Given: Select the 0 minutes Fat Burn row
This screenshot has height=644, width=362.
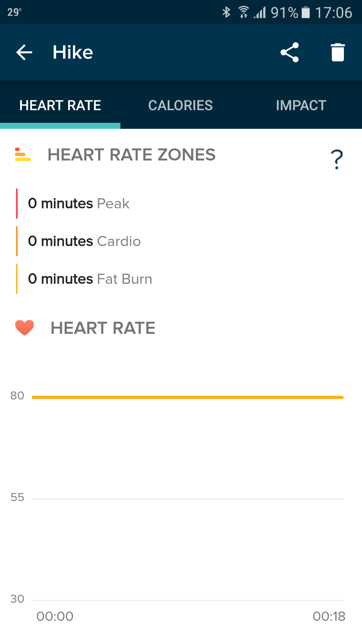Looking at the screenshot, I should pos(181,279).
